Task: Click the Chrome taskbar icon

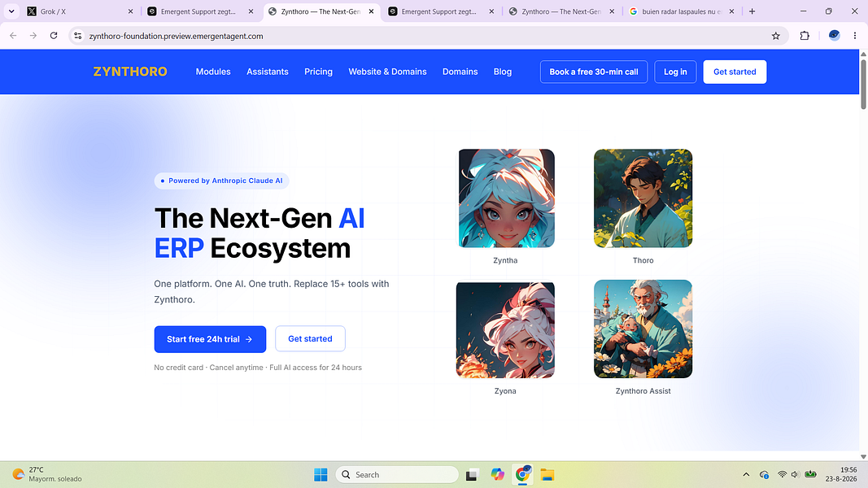Action: 522,475
